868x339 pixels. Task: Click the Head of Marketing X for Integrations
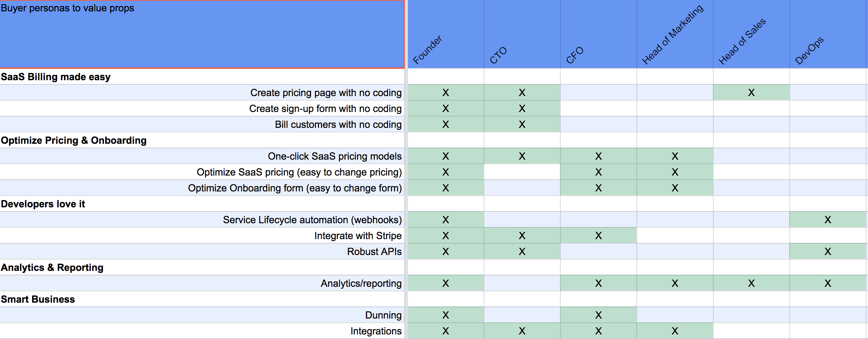[675, 331]
